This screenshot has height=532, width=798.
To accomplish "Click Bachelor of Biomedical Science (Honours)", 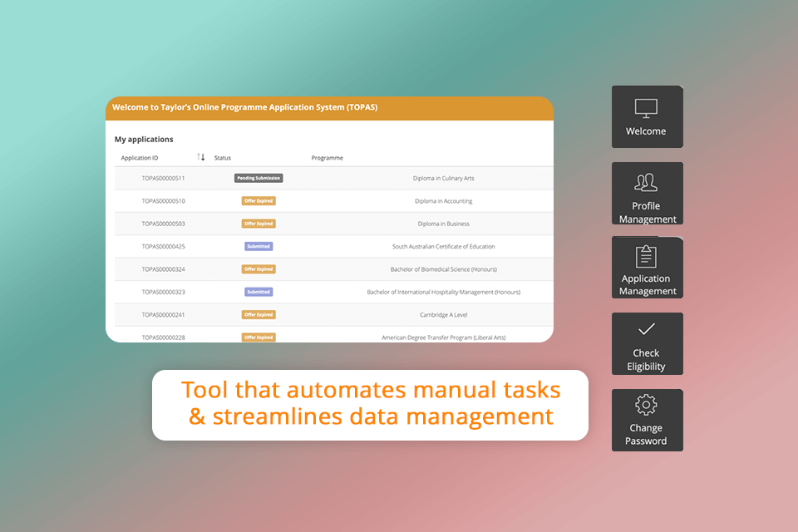I will click(443, 269).
